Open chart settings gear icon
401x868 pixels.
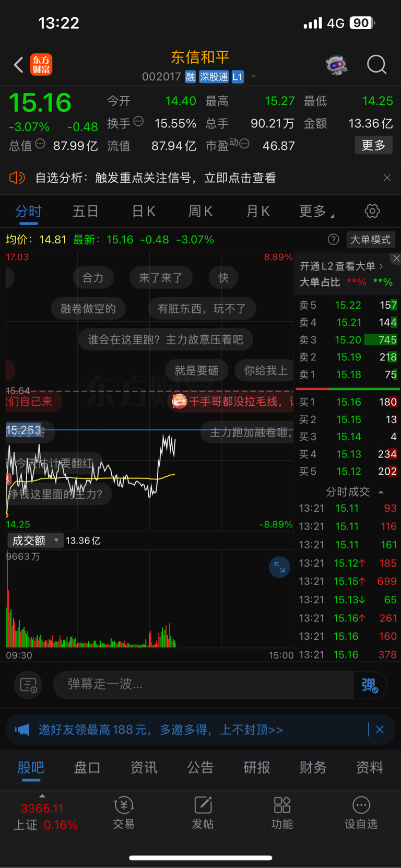point(372,211)
